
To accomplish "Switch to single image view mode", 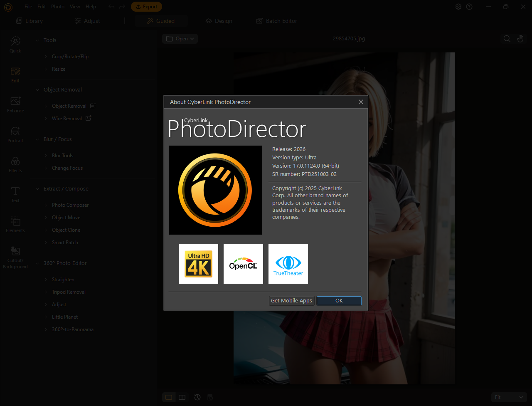I will click(169, 397).
